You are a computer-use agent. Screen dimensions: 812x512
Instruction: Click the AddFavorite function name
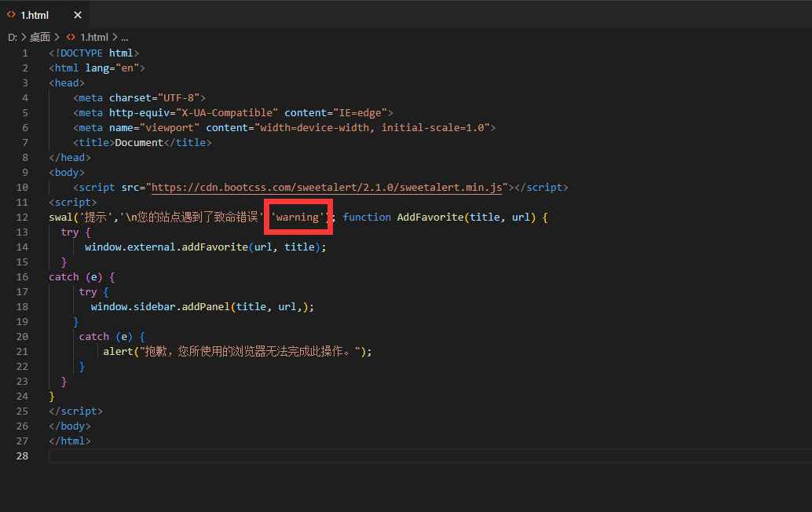(x=430, y=218)
